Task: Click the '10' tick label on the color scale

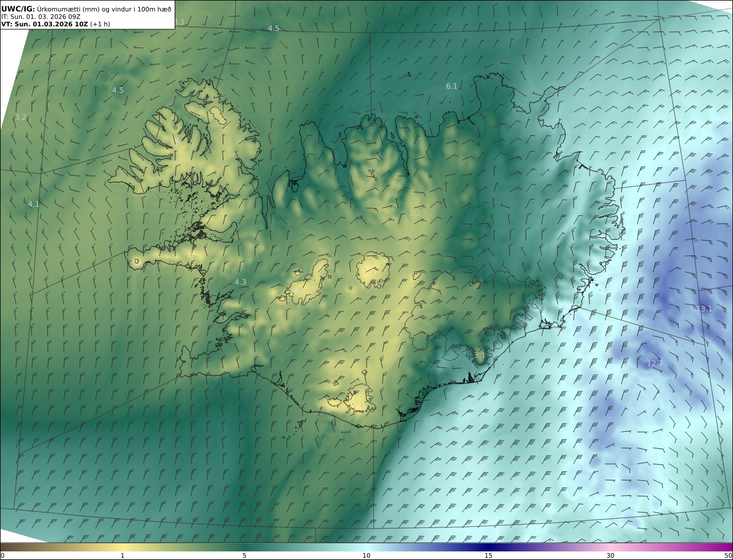Action: point(366,555)
